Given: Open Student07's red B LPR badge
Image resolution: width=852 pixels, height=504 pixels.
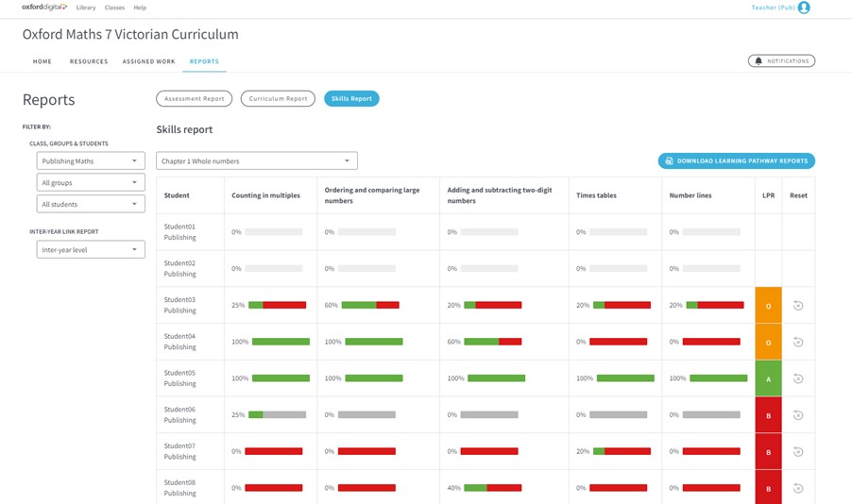Looking at the screenshot, I should pyautogui.click(x=768, y=451).
